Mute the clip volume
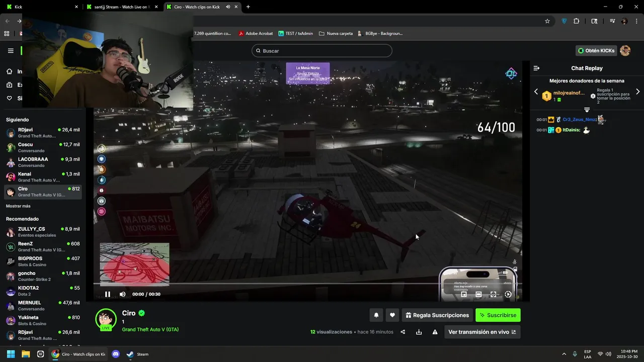The width and height of the screenshot is (644, 362). tap(122, 294)
